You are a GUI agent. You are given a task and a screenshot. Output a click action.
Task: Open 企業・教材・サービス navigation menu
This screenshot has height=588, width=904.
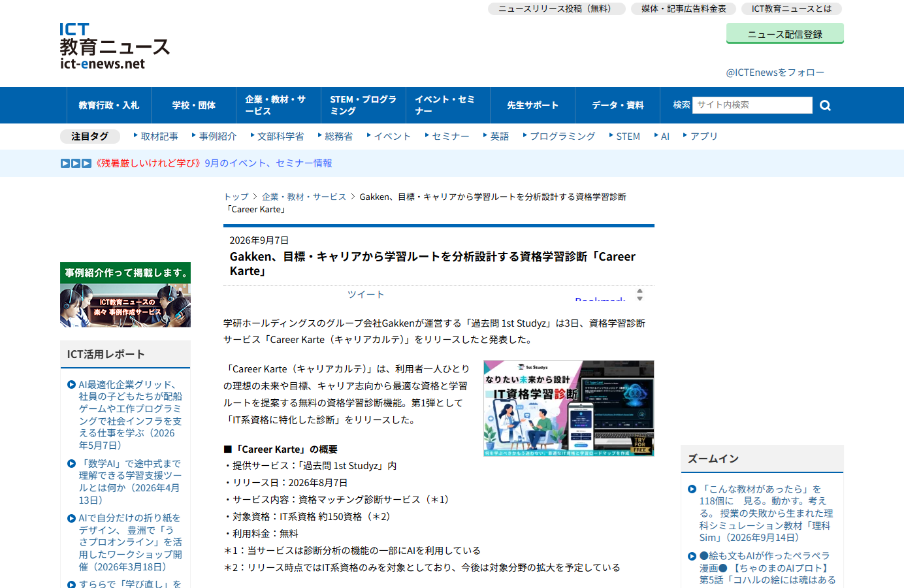[278, 105]
